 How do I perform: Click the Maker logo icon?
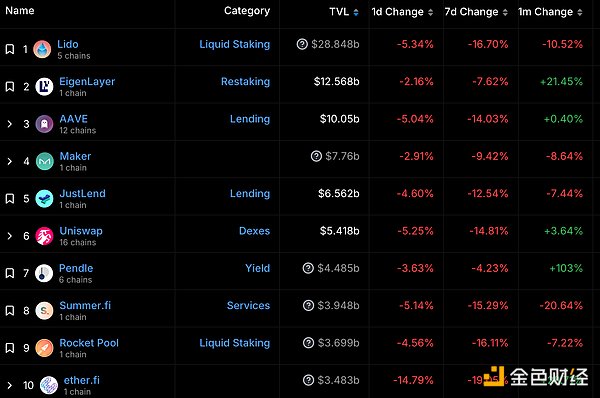pos(45,161)
